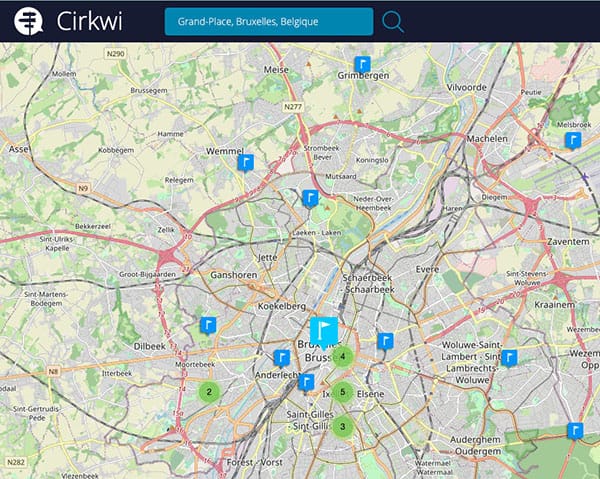Click the flag marker near Woluwe-Saint-Lambert

coord(509,358)
